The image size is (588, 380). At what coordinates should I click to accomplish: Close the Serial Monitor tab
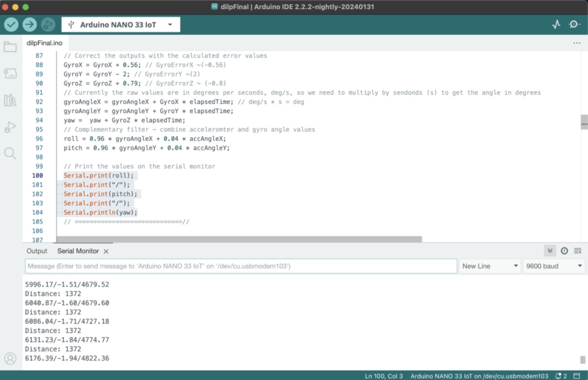click(106, 251)
